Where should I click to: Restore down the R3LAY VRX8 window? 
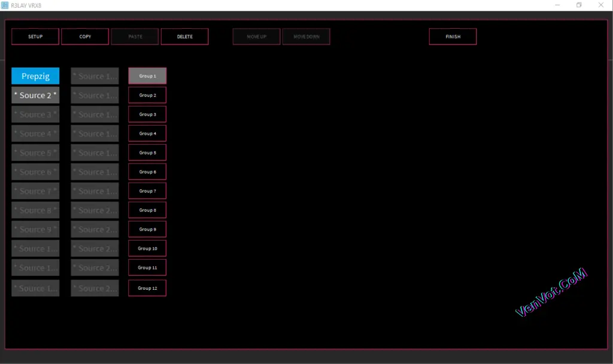[x=579, y=5]
